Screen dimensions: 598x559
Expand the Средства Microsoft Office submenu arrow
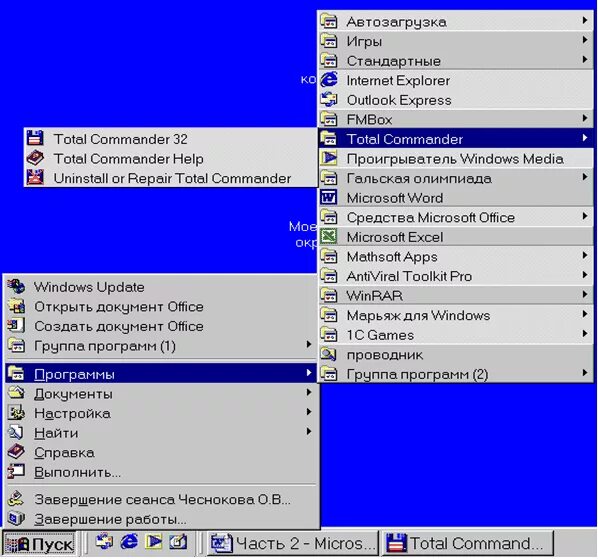[x=585, y=216]
